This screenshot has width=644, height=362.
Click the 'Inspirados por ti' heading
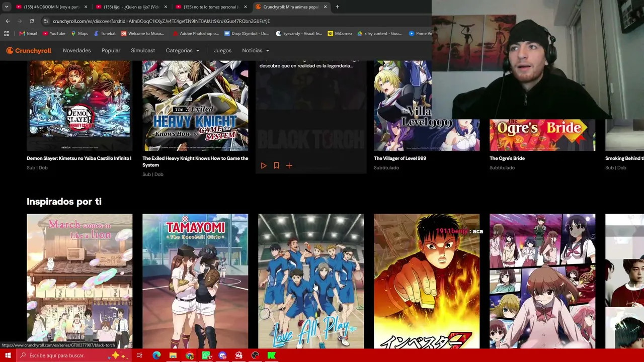[x=64, y=202]
